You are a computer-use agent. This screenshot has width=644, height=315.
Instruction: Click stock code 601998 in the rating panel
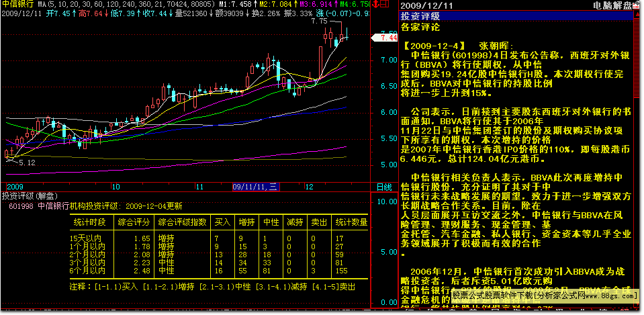[x=21, y=206]
